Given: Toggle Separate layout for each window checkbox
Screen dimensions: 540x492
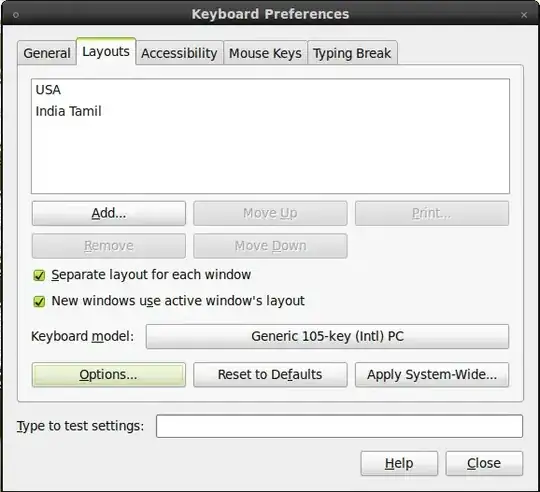Looking at the screenshot, I should [39, 275].
